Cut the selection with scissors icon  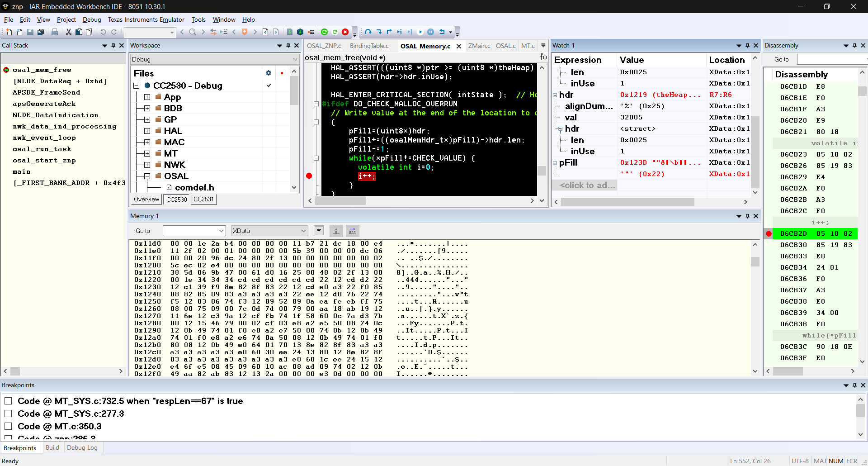point(69,32)
